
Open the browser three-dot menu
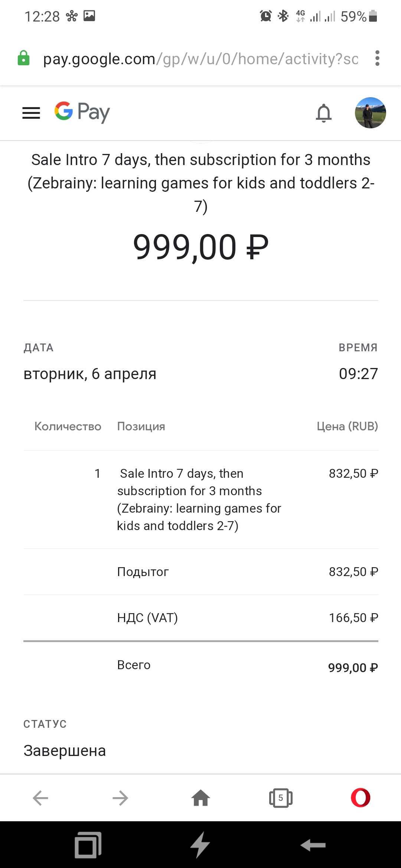(377, 58)
